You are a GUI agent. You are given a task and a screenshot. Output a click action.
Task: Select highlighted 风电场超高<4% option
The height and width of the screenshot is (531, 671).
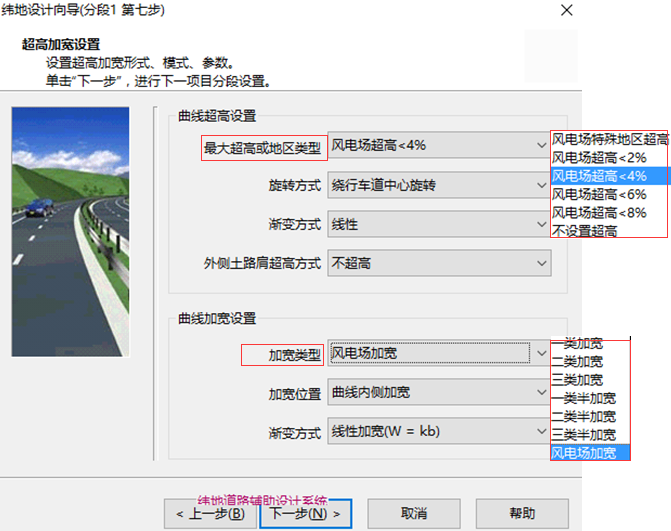(x=600, y=175)
